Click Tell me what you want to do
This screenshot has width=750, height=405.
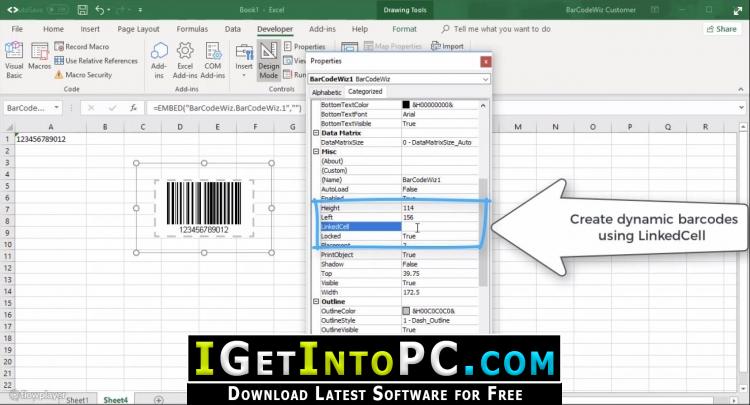point(496,29)
